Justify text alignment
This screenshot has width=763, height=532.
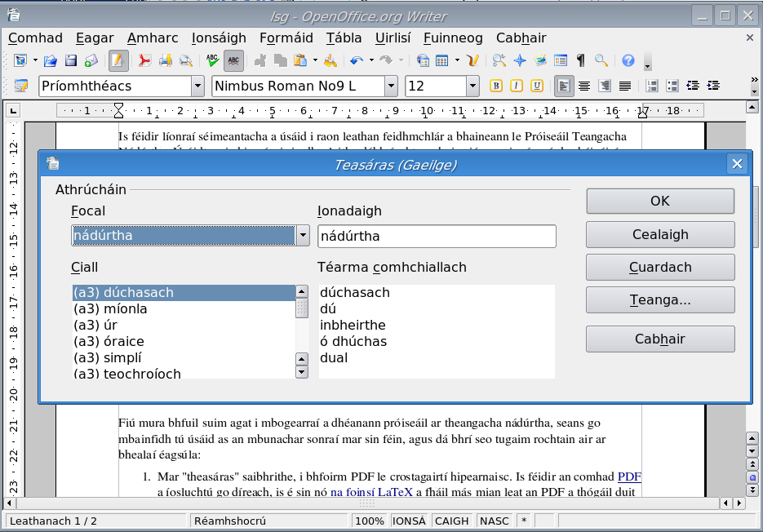coord(625,86)
